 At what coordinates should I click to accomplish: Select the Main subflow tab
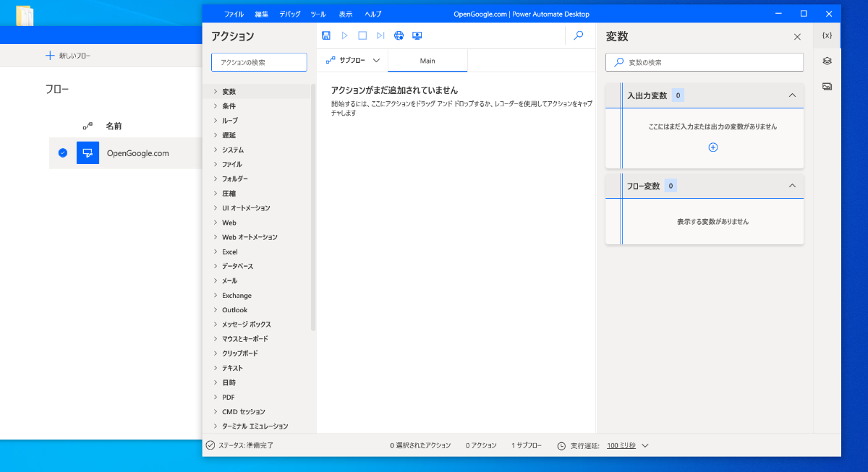(427, 61)
